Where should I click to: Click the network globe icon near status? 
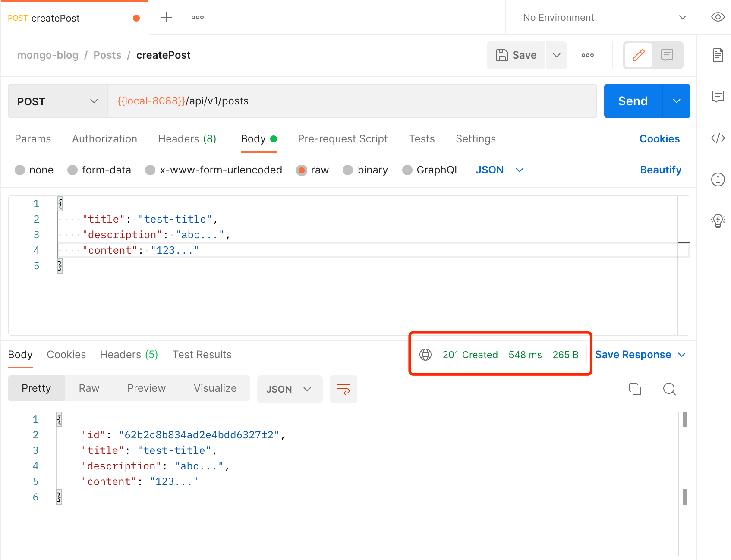[x=425, y=355]
